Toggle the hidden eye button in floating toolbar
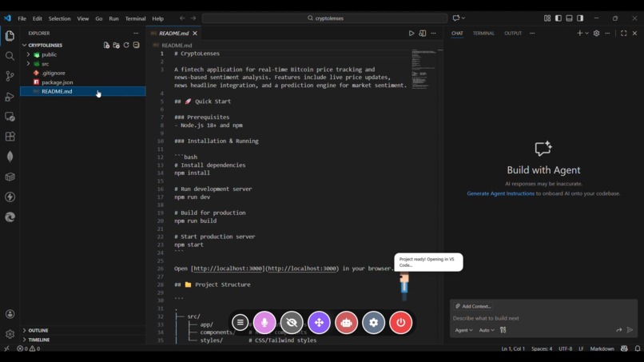Image resolution: width=644 pixels, height=362 pixels. [292, 323]
